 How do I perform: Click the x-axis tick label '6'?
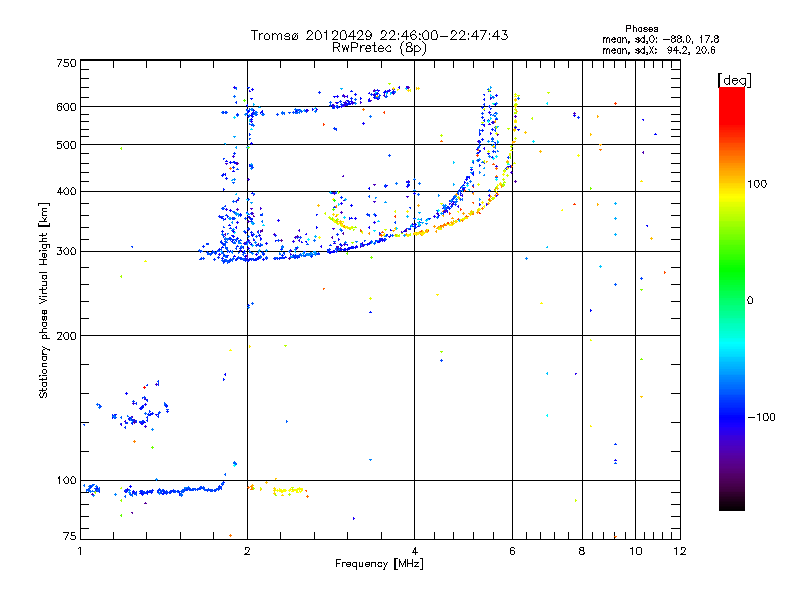click(x=512, y=551)
